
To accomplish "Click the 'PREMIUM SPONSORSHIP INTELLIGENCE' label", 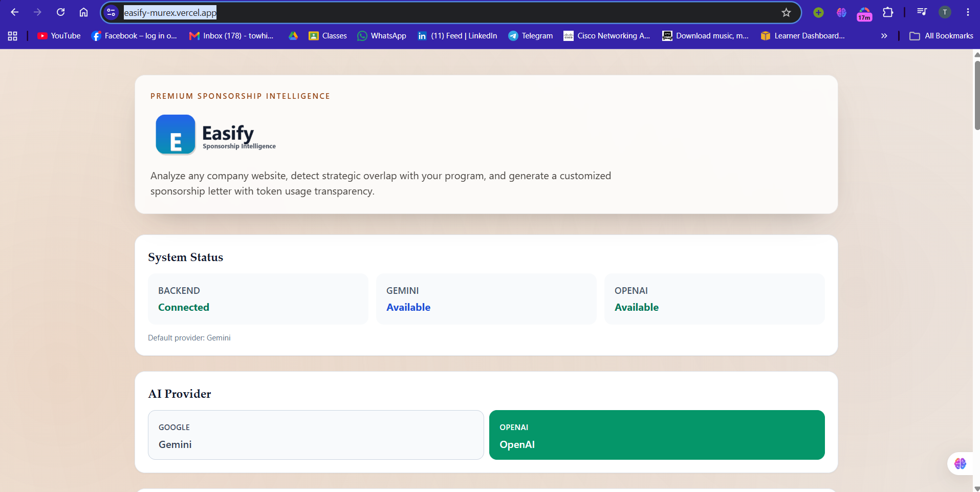I will pos(240,96).
